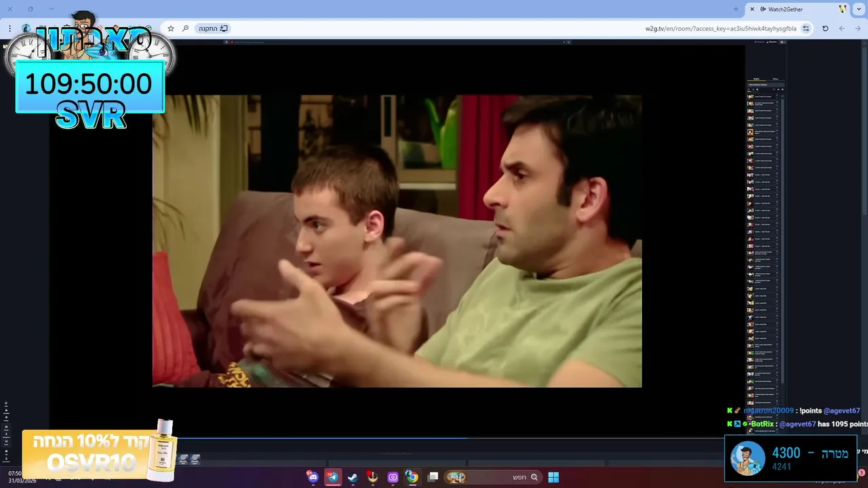Click the w2g.tv address bar
The height and width of the screenshot is (488, 868).
[x=487, y=28]
